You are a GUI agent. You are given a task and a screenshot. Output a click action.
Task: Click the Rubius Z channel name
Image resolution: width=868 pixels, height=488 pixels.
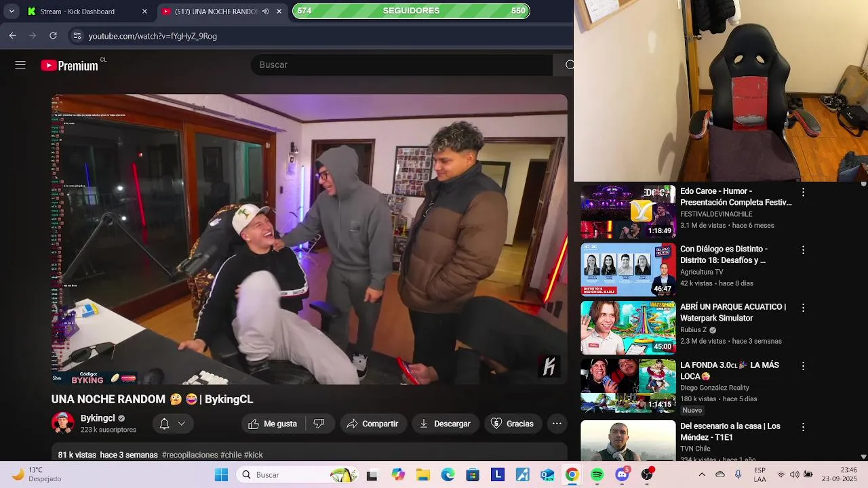coord(693,330)
